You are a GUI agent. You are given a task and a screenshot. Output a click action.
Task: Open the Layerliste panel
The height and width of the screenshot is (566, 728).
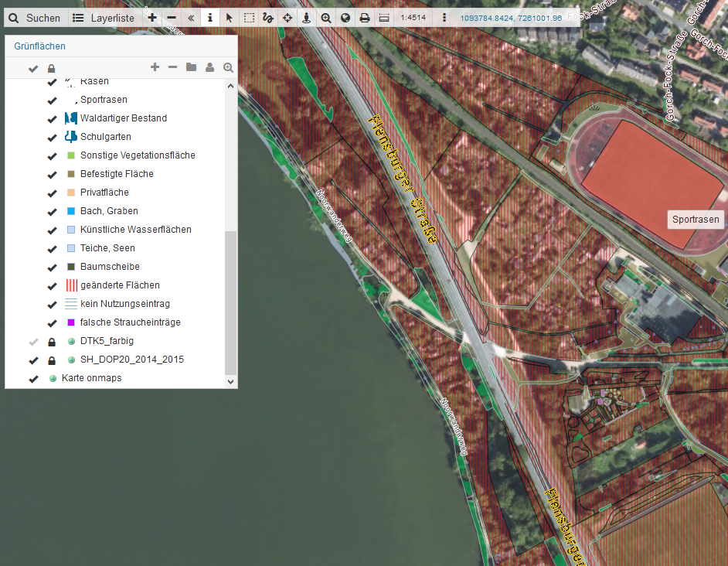pos(103,18)
